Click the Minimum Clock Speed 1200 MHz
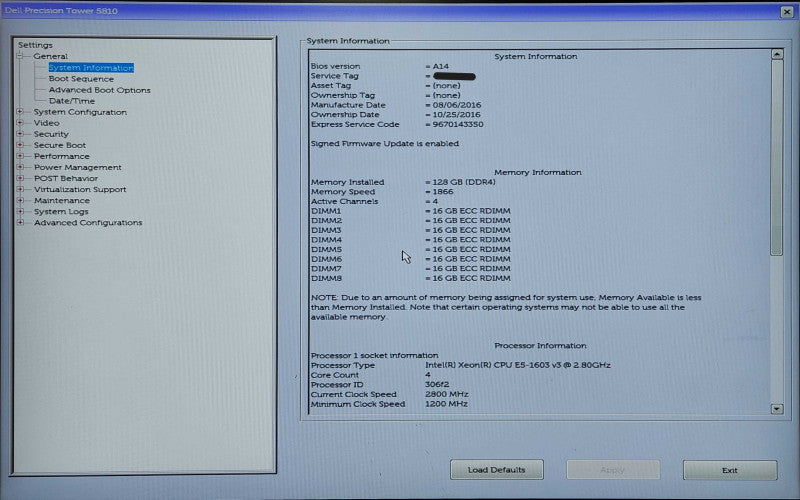This screenshot has width=800, height=500. 446,404
